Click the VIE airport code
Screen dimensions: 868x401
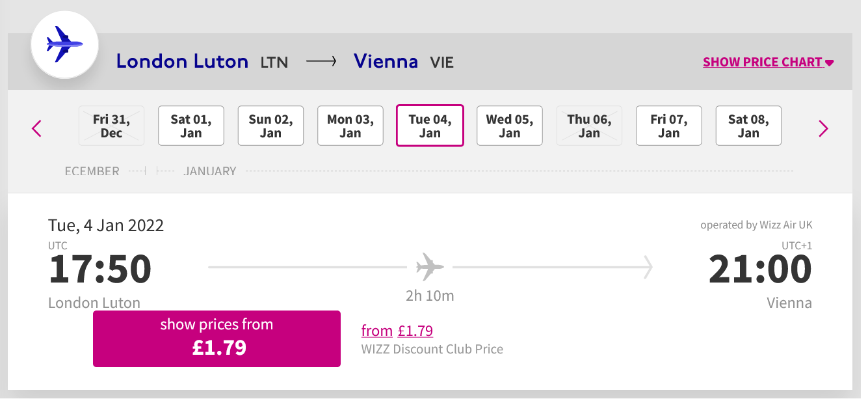[441, 62]
